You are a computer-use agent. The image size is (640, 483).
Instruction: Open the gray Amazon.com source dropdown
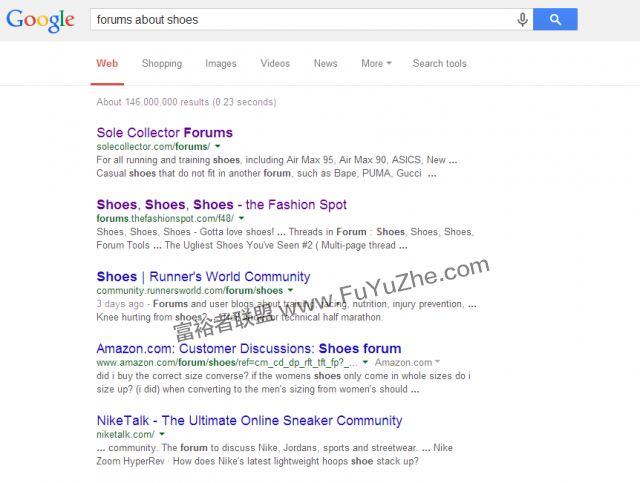click(407, 362)
